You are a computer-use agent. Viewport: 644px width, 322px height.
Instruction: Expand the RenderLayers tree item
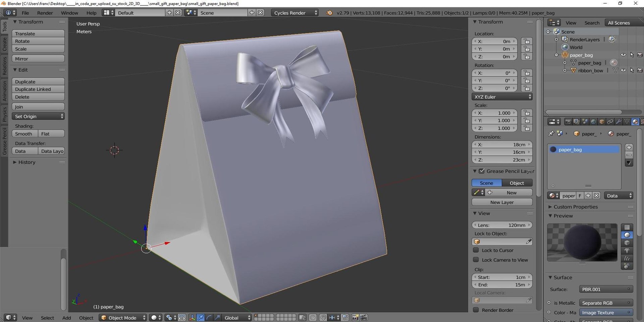(556, 40)
